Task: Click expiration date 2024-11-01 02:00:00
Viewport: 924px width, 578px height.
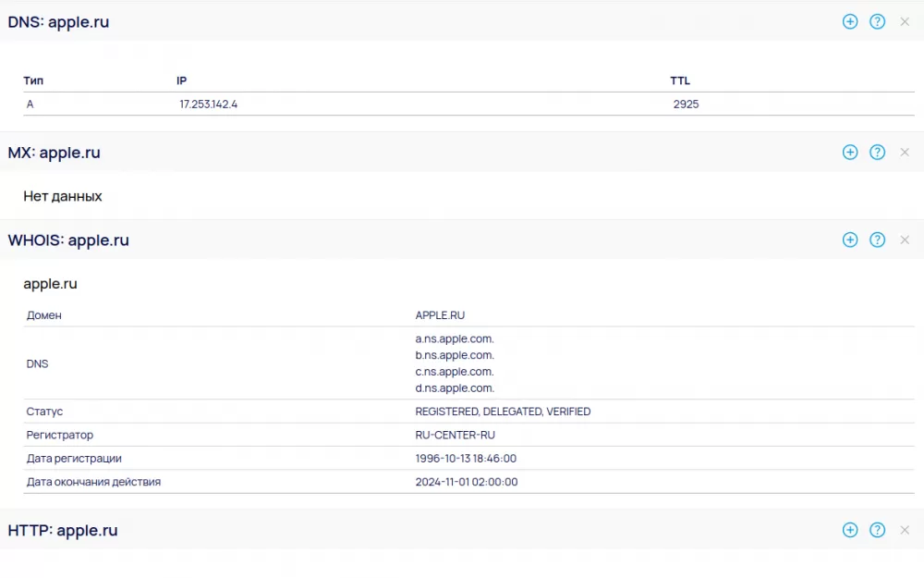Action: pyautogui.click(x=467, y=482)
